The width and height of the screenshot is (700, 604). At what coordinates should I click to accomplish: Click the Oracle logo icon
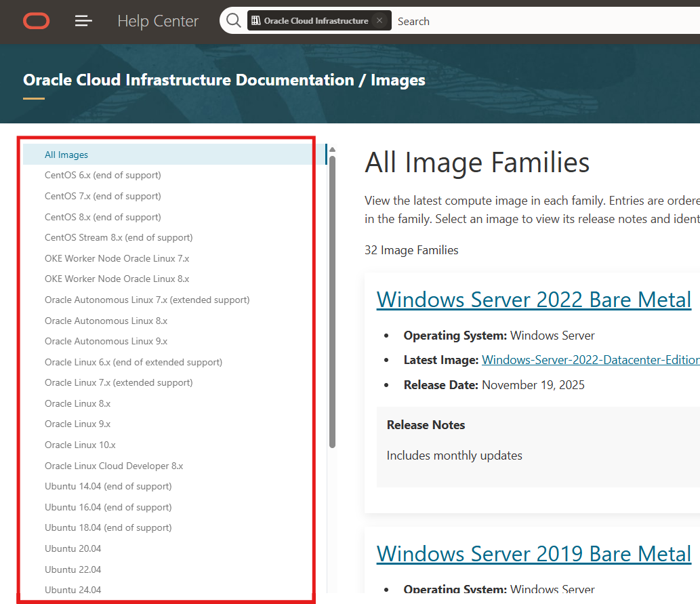tap(36, 21)
